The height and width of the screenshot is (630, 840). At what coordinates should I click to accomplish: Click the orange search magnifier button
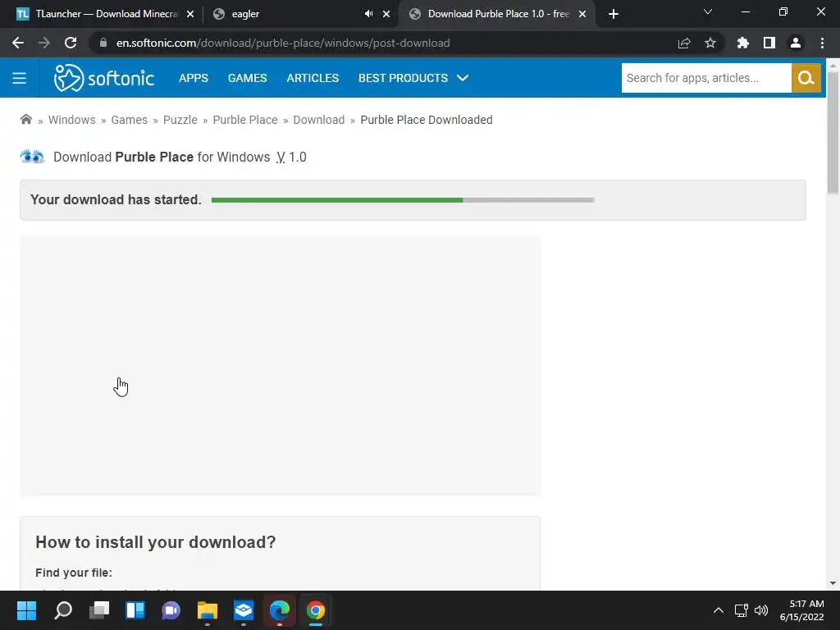[x=806, y=78]
